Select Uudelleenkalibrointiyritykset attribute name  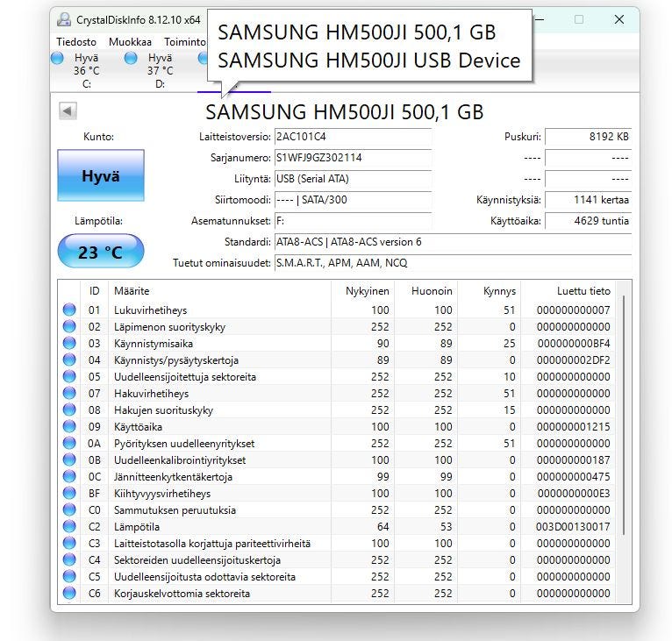[180, 460]
